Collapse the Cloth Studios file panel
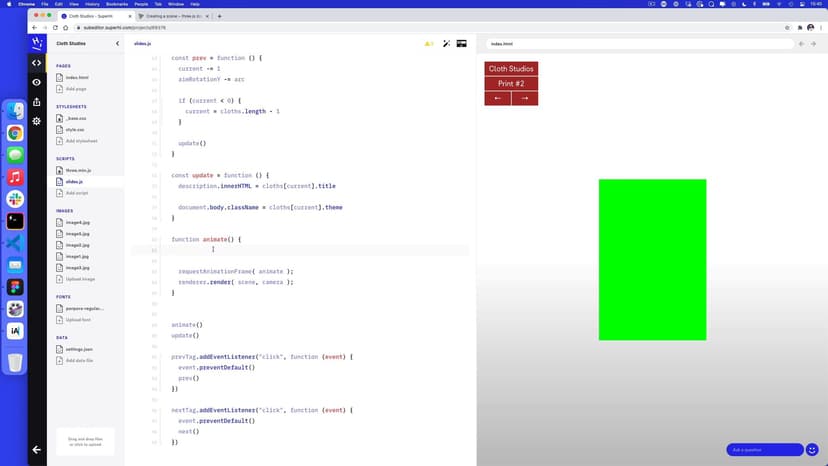The image size is (828, 466). tap(117, 44)
